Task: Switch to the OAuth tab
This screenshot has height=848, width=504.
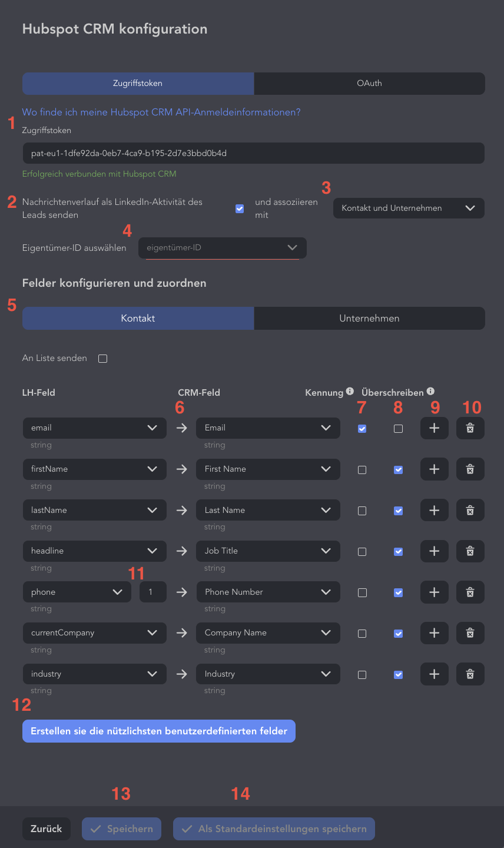Action: [x=369, y=84]
